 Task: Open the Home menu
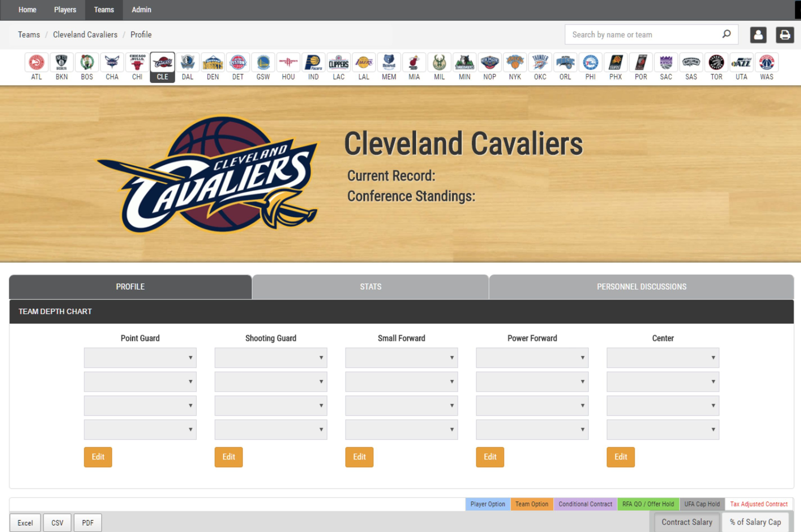(27, 10)
